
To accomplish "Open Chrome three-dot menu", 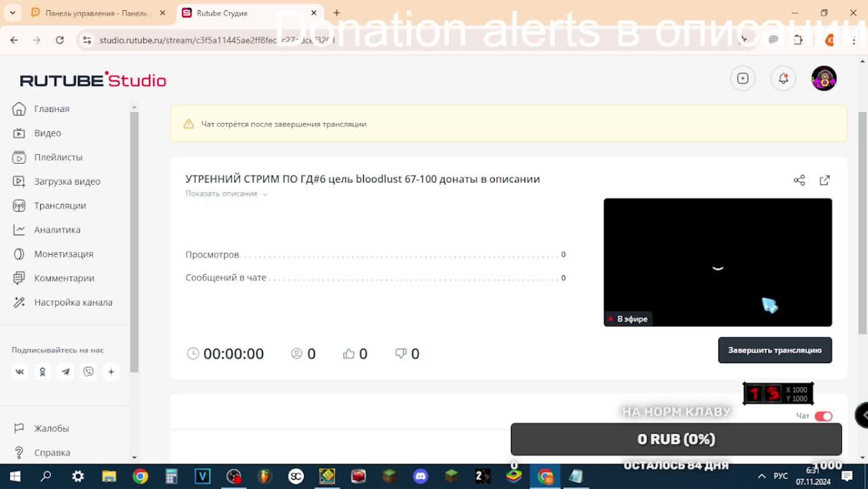I will (854, 40).
